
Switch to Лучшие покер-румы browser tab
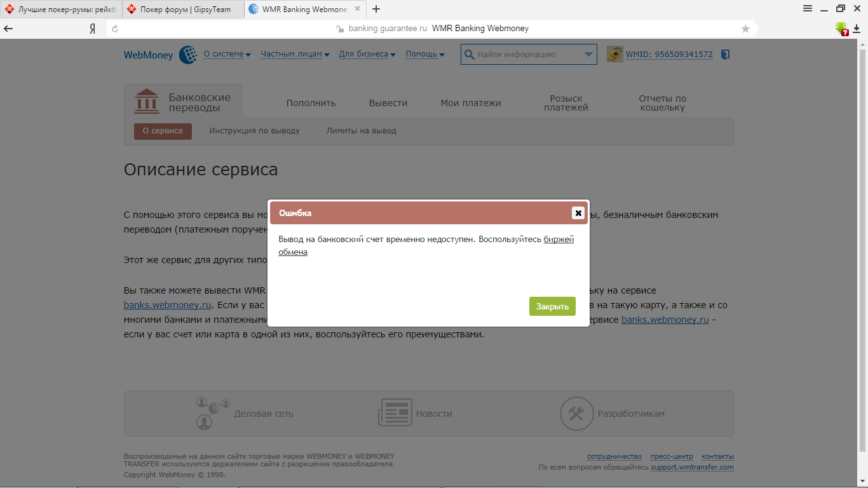pos(60,9)
